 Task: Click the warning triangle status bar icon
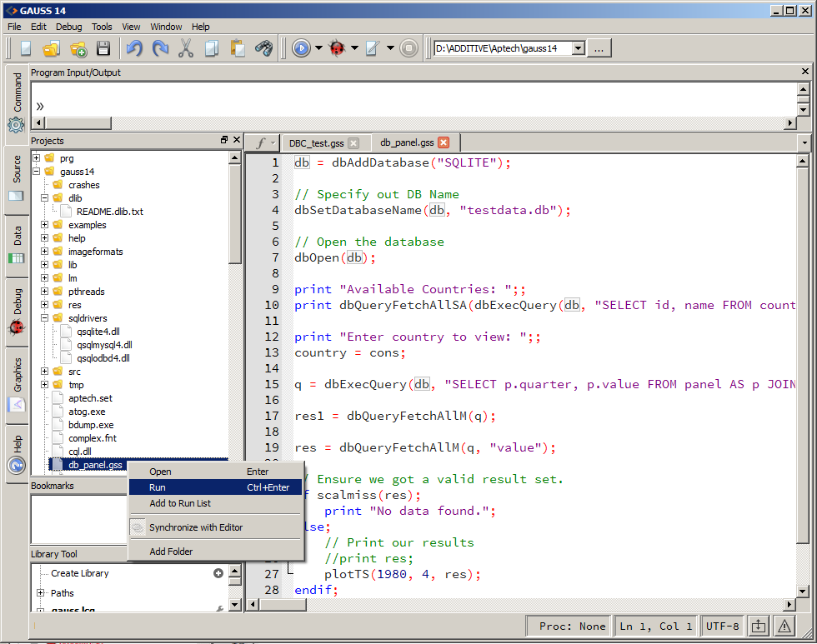[784, 627]
